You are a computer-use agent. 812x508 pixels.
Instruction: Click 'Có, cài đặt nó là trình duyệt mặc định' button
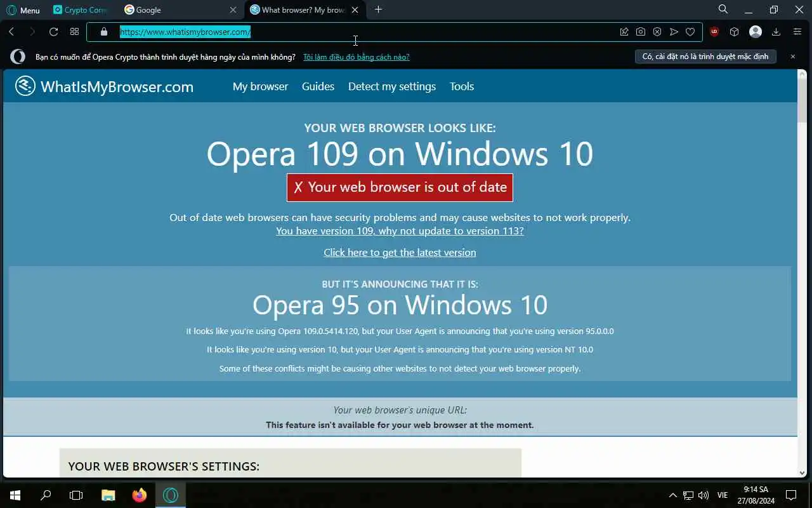(705, 57)
